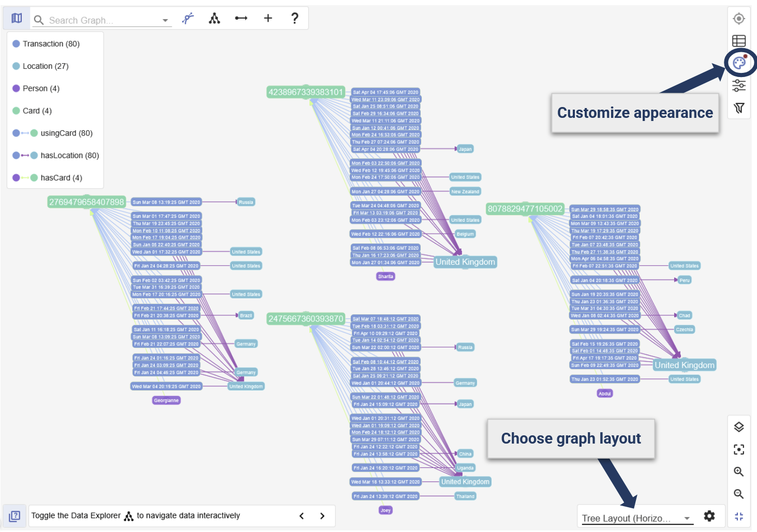Open layout settings gear icon
757x532 pixels.
[x=709, y=516]
